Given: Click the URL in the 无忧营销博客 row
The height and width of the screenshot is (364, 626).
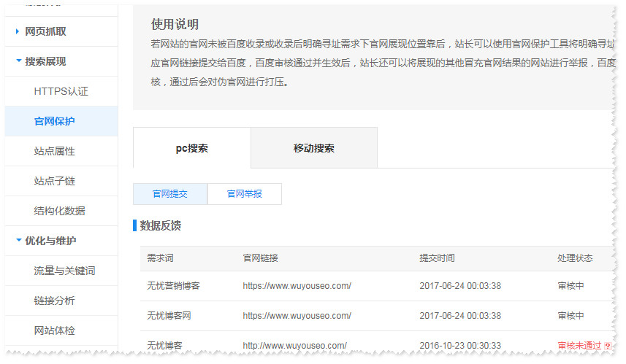Looking at the screenshot, I should point(297,286).
